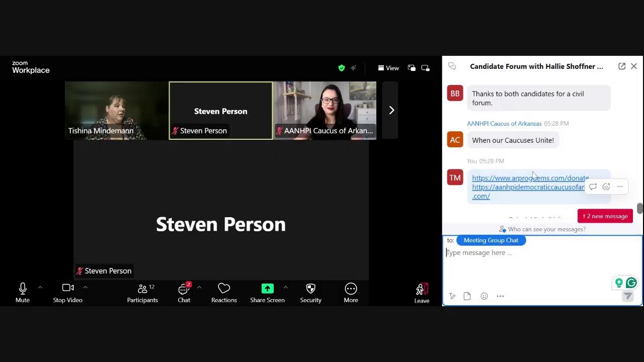
Task: Open the AI Companion sparkle icon
Action: click(353, 68)
